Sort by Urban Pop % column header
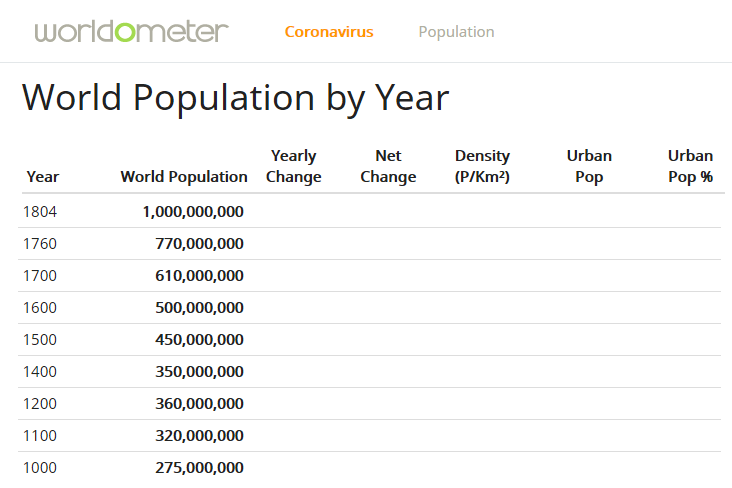The height and width of the screenshot is (488, 732). [690, 166]
